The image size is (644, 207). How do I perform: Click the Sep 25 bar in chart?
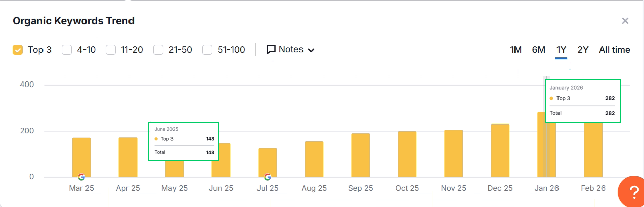361,155
